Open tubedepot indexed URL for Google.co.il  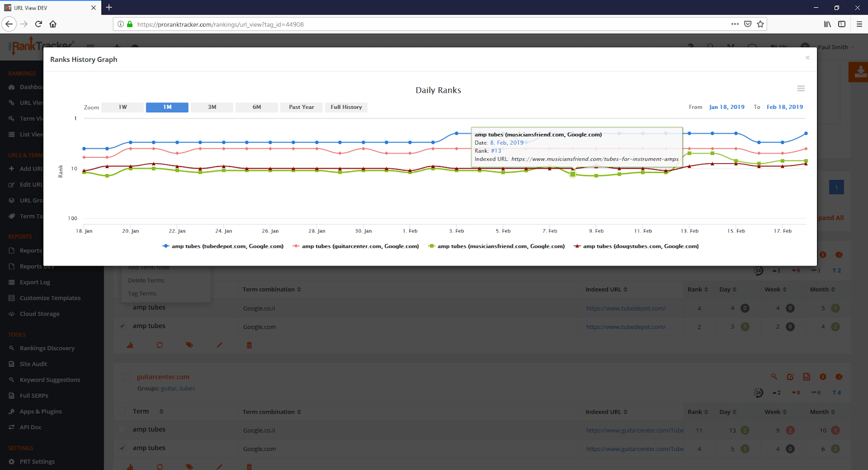626,308
